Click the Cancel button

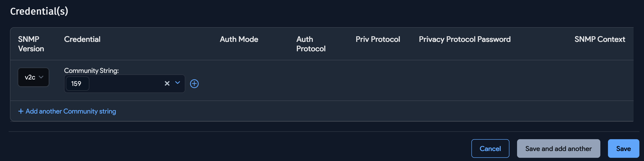coord(490,148)
